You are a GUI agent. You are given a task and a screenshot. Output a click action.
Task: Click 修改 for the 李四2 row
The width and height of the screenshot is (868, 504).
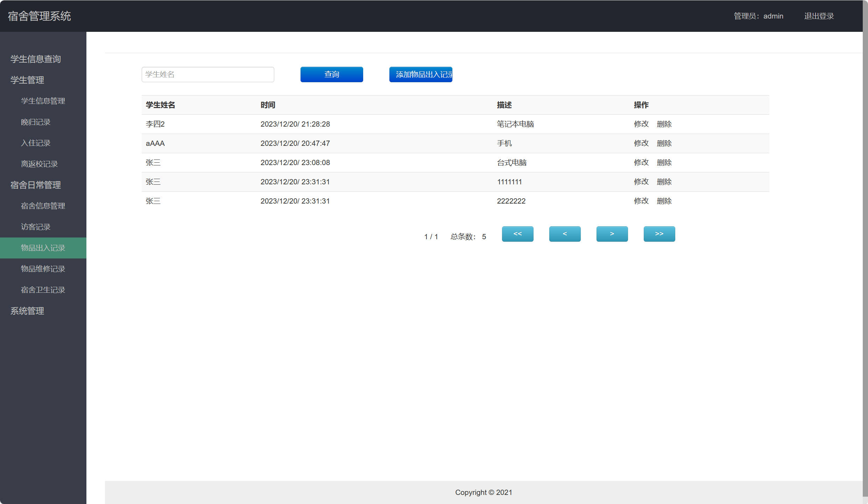(641, 124)
